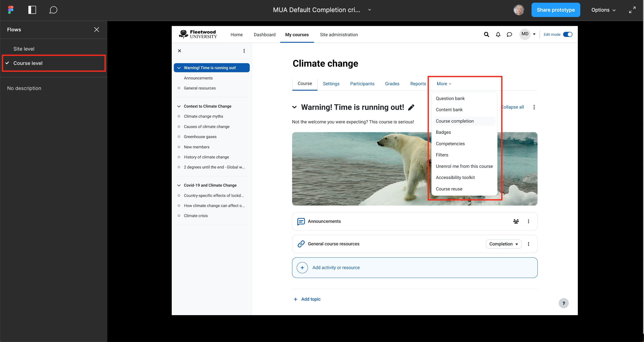Select Unenrol me from this course

[464, 166]
